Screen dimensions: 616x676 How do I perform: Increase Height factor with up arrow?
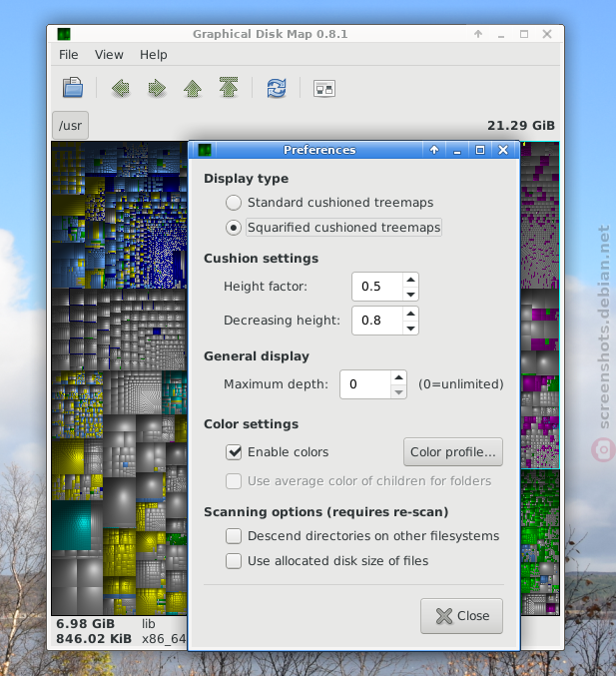[x=410, y=280]
